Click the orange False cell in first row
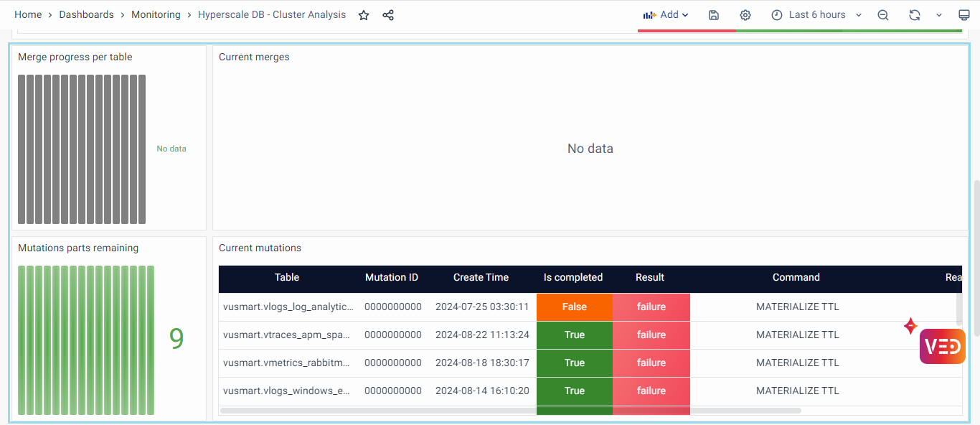 point(574,307)
